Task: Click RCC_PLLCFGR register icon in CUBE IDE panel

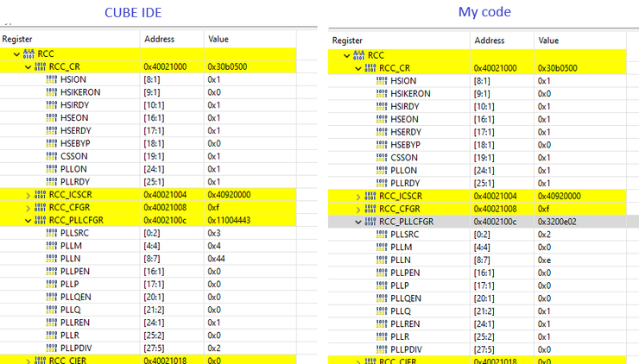Action: tap(41, 220)
